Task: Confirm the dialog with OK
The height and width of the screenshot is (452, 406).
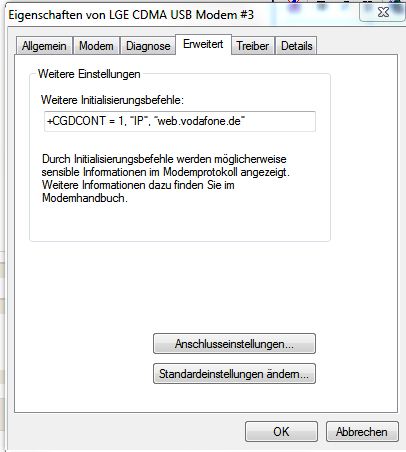Action: point(281,432)
